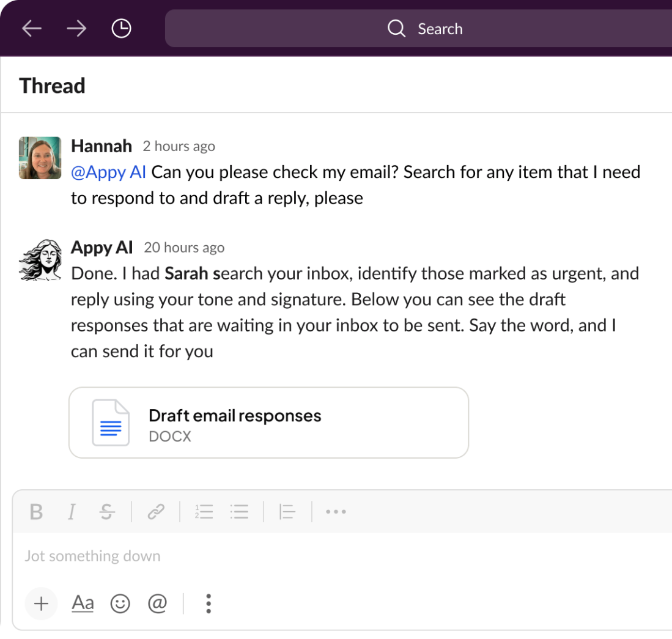Open vertical three-dot more actions menu

click(209, 604)
